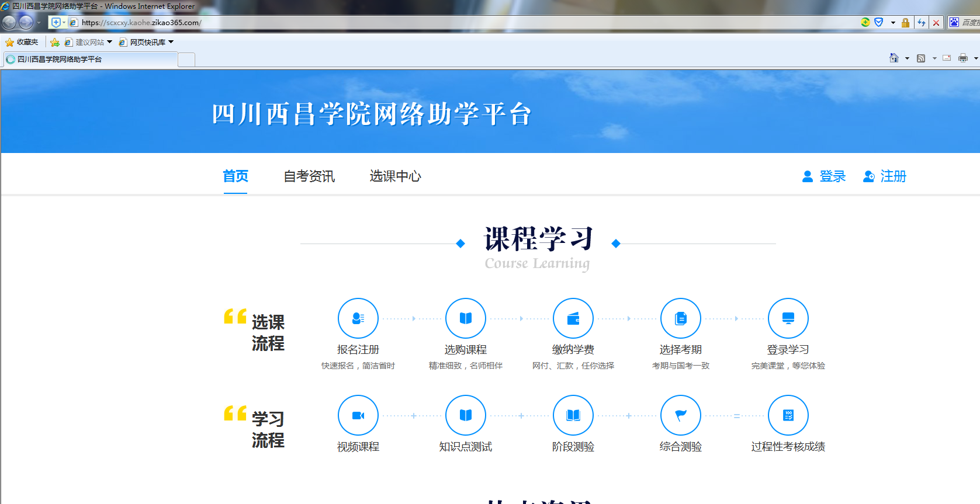Click the gold padlock security icon
This screenshot has width=980, height=504.
pyautogui.click(x=905, y=23)
